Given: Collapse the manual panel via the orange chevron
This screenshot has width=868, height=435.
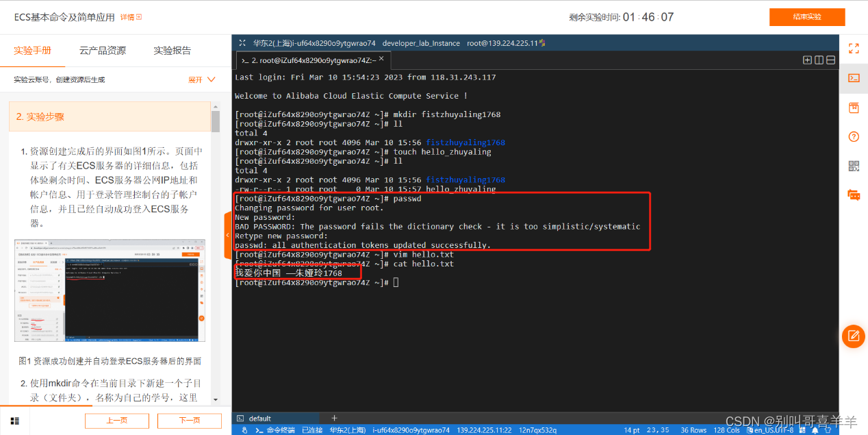Looking at the screenshot, I should pyautogui.click(x=228, y=234).
